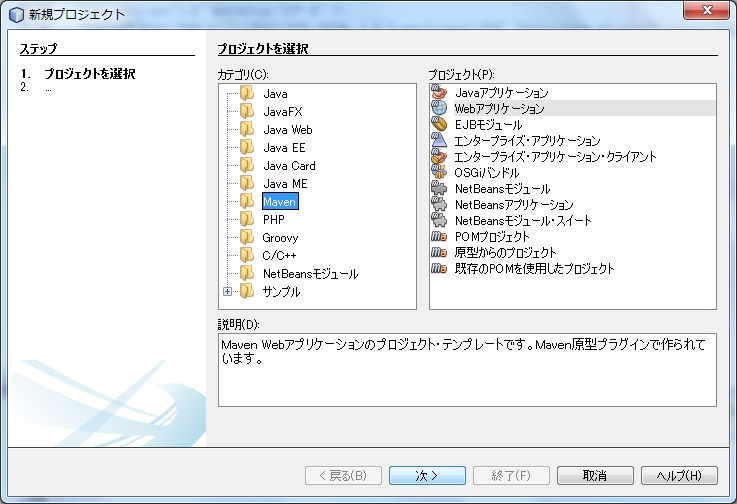The image size is (737, 504).
Task: Expand the サンプル category node
Action: (227, 291)
